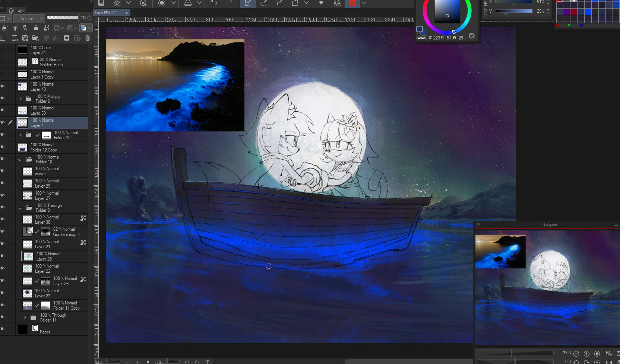Click the Undo arrow in command bar
This screenshot has width=620, height=364.
point(214,3)
